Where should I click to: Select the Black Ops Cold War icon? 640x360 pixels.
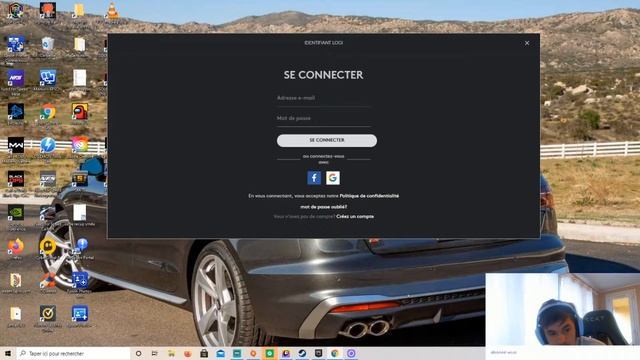pos(16,179)
